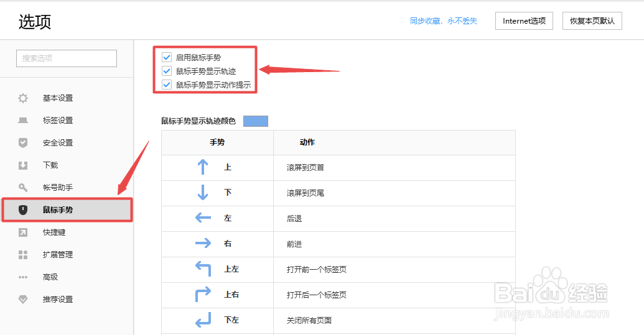Click the tab icon beside 标签设置

[x=23, y=121]
